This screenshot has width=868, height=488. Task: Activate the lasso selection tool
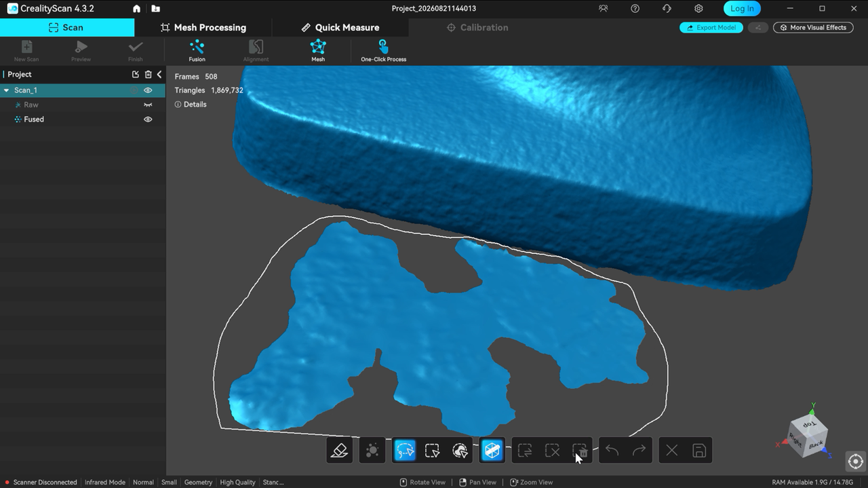point(405,450)
